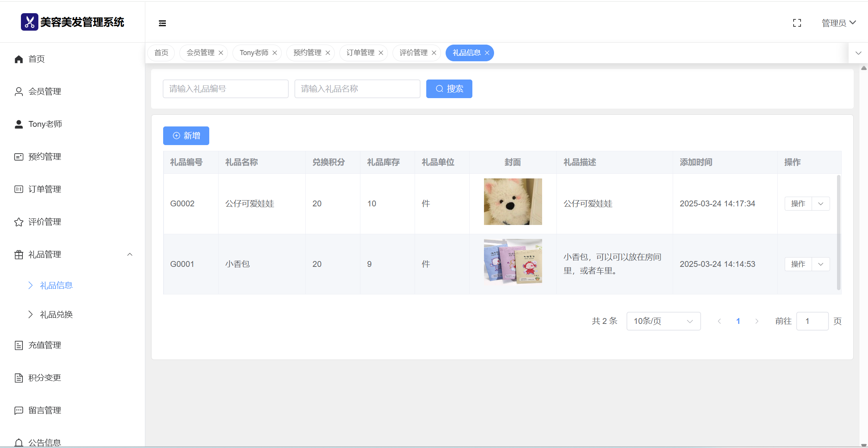The width and height of the screenshot is (868, 448).
Task: Close the 评价管理 tab via its X
Action: (x=434, y=53)
